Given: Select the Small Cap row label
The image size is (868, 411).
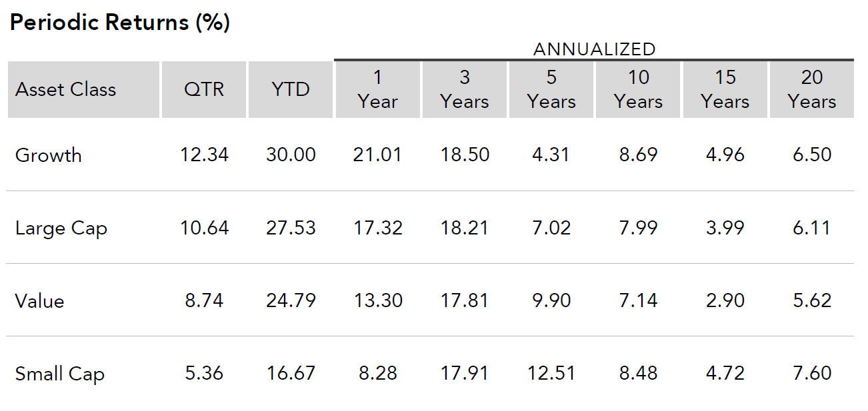Looking at the screenshot, I should tap(60, 374).
